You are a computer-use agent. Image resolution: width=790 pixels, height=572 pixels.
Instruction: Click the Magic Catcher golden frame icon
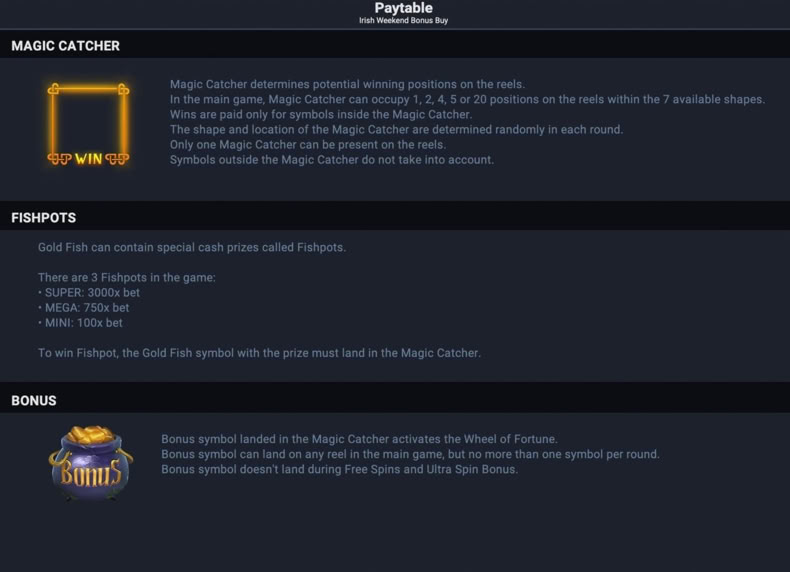pos(88,124)
